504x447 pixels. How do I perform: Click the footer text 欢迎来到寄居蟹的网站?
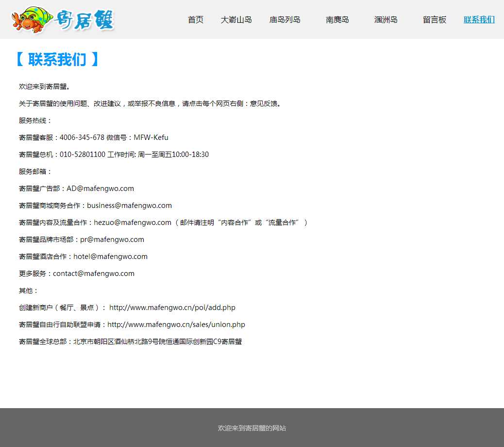click(x=252, y=428)
